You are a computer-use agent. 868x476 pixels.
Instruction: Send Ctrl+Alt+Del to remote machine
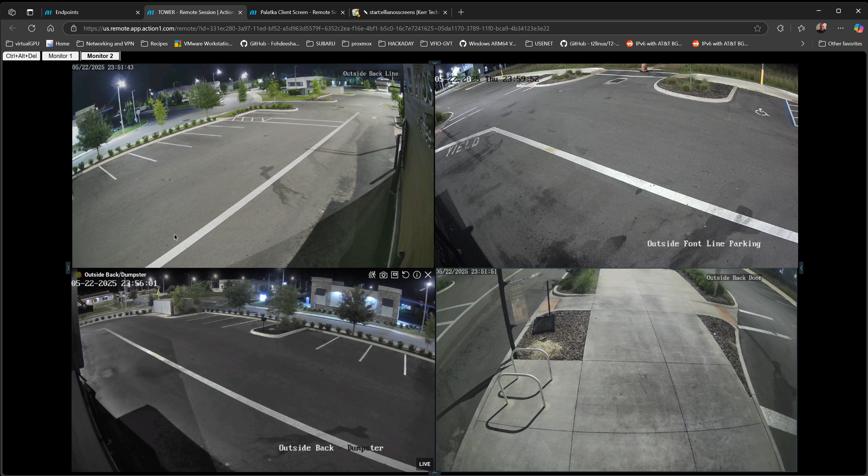click(21, 56)
